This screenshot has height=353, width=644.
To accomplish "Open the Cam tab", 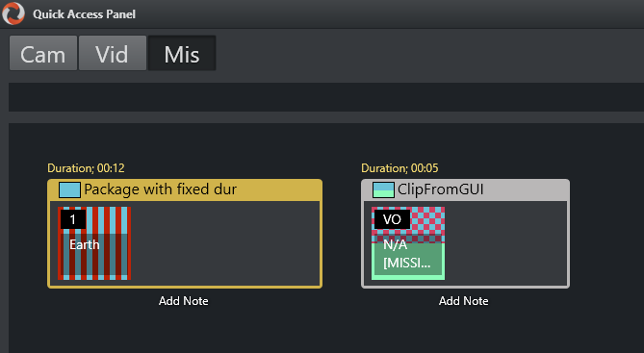I will [x=43, y=53].
